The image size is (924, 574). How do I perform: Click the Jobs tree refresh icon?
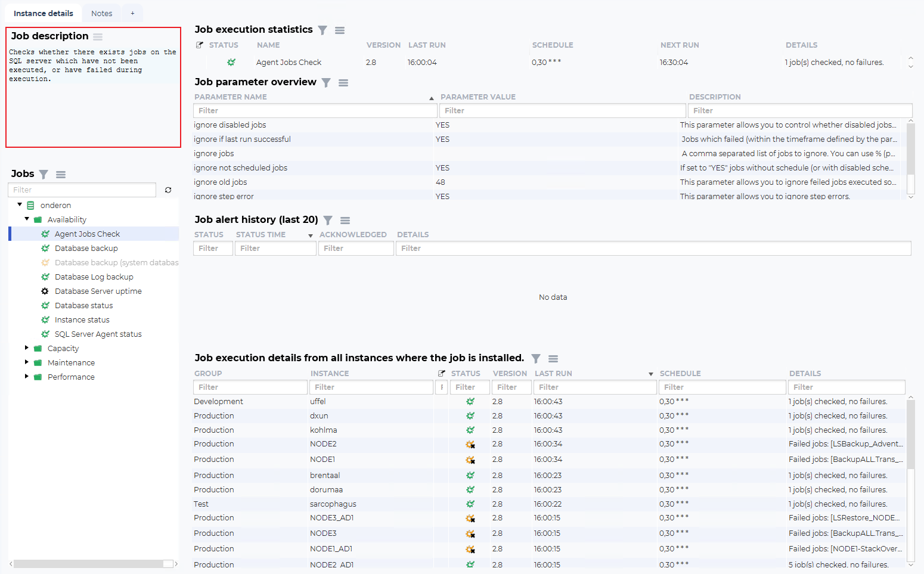click(x=168, y=190)
